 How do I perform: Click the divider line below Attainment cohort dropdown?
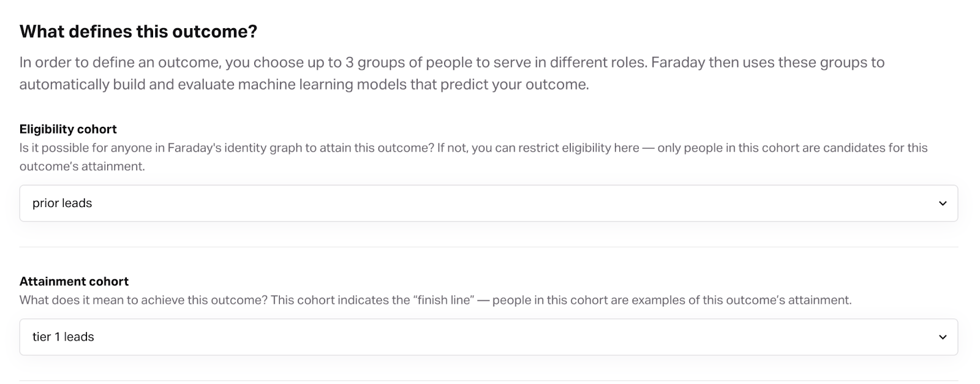[x=488, y=380]
